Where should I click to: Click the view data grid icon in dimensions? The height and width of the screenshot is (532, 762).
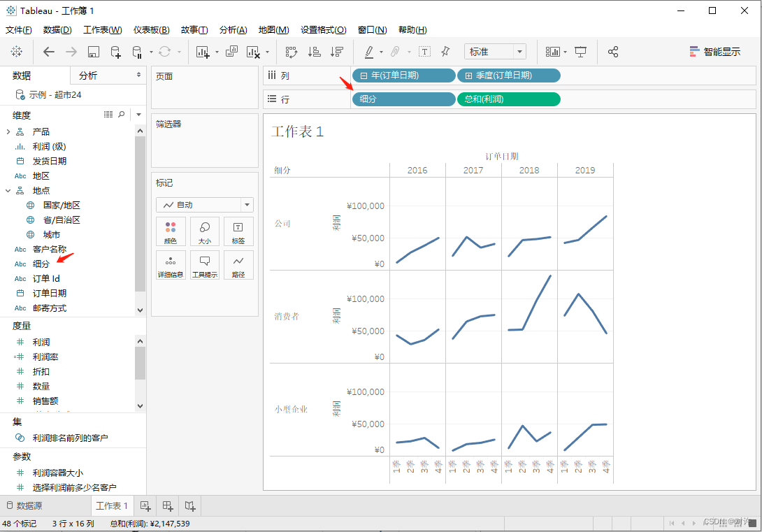(x=108, y=115)
